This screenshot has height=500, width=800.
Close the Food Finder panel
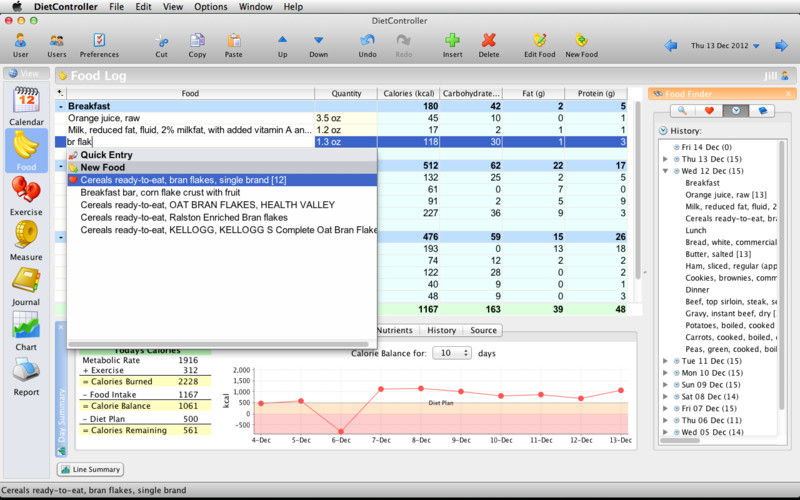click(788, 94)
